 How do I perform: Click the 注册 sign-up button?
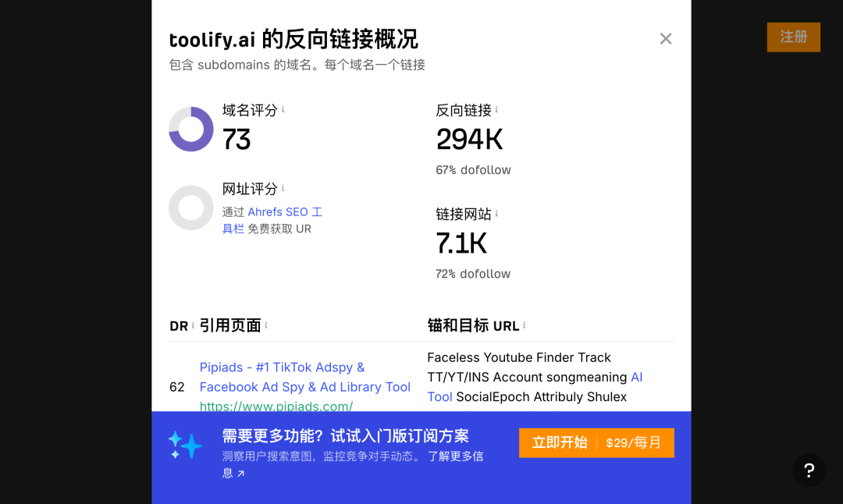point(793,37)
